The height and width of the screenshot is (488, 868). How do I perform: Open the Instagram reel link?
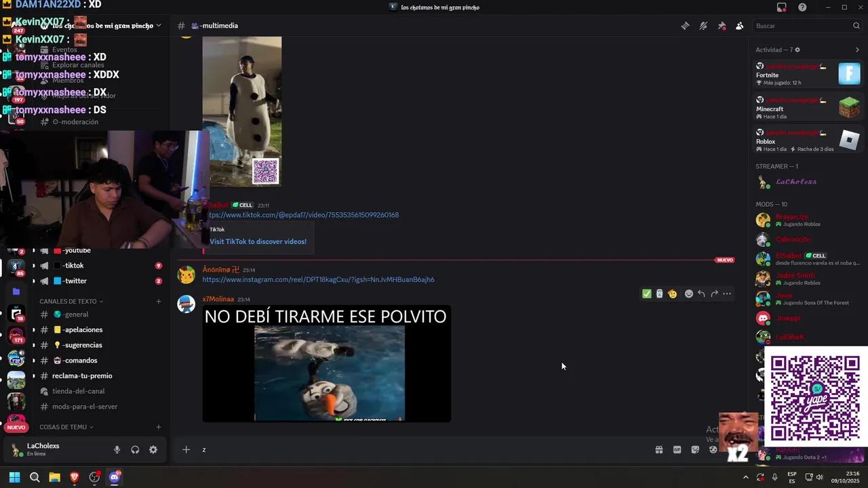tap(318, 279)
